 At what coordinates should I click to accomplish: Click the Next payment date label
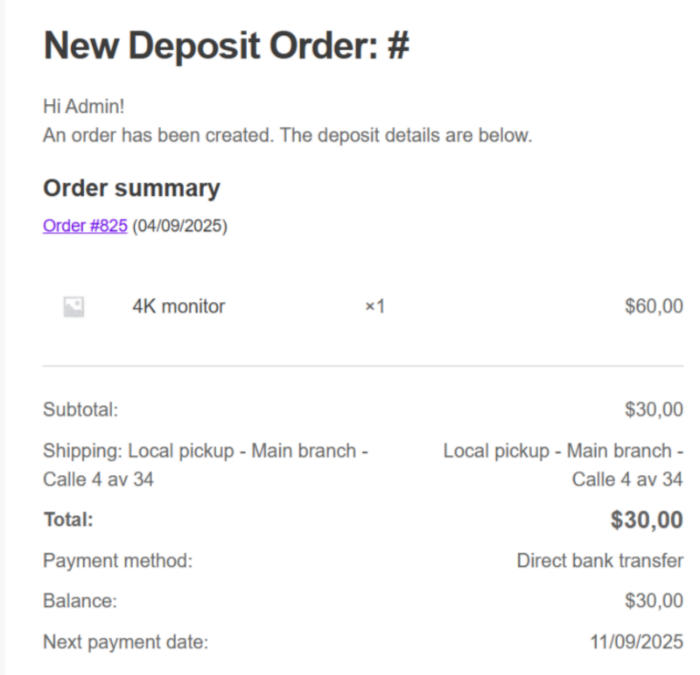click(x=126, y=642)
